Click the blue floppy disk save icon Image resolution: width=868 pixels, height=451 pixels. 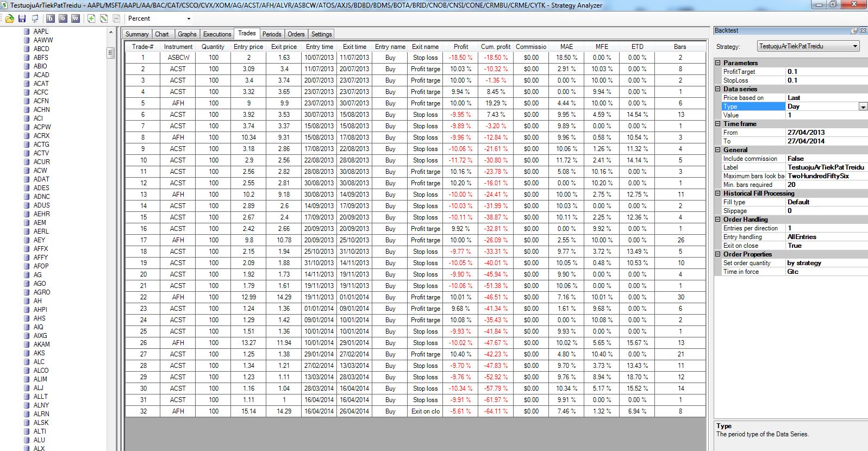22,18
